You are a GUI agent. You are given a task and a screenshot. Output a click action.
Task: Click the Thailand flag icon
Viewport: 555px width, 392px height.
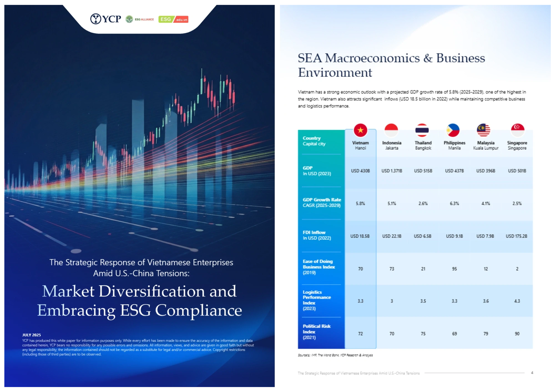coord(423,130)
